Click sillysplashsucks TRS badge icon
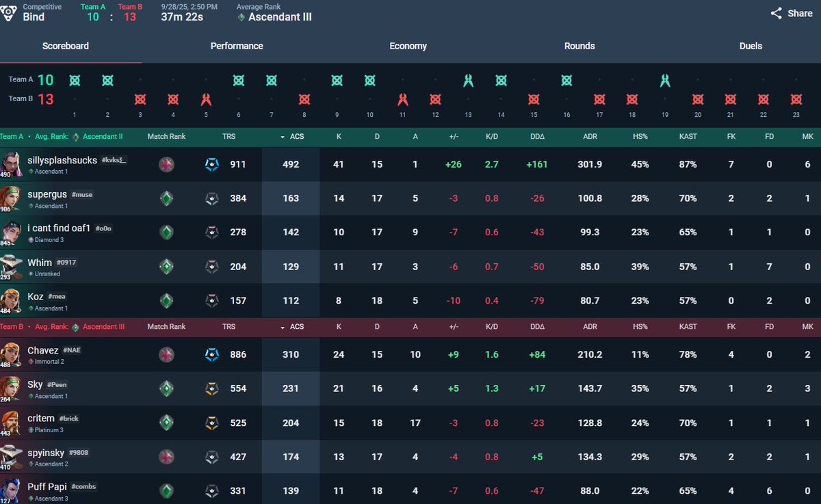The height and width of the screenshot is (504, 821). click(x=212, y=164)
